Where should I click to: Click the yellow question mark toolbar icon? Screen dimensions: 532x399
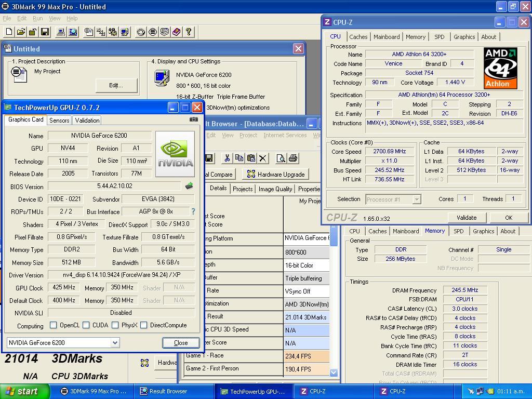(188, 32)
